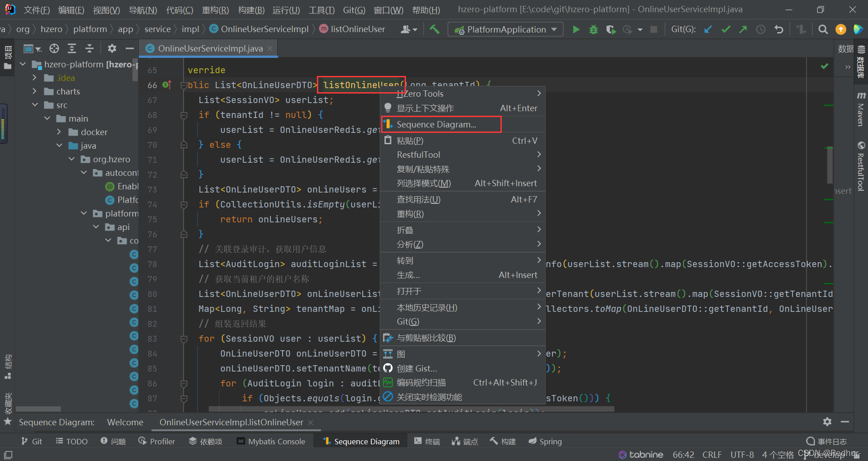The height and width of the screenshot is (461, 868).
Task: Choose Sequence Diagram... from context menu
Action: click(462, 124)
